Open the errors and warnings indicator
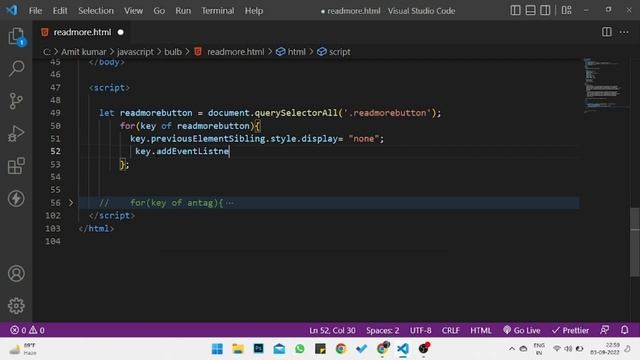640x360 pixels. click(x=27, y=330)
